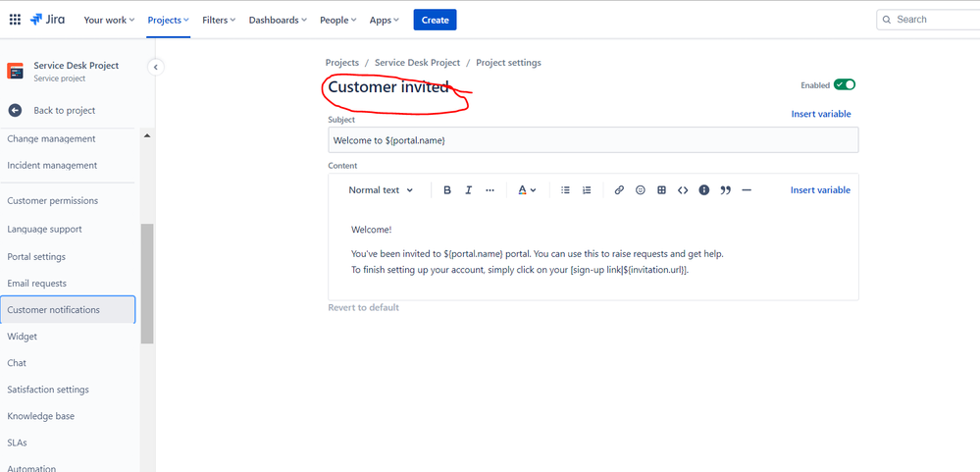Open the app switcher grid icon
The height and width of the screenshot is (472, 980).
[15, 20]
